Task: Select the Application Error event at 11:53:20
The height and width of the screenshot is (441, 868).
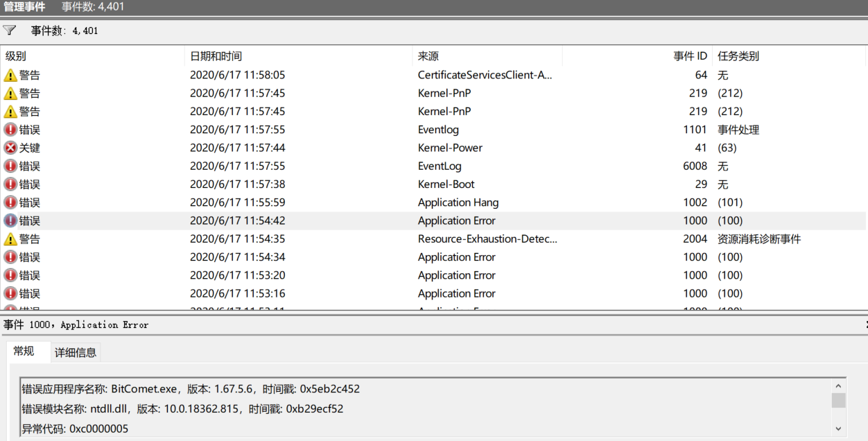Action: 456,275
